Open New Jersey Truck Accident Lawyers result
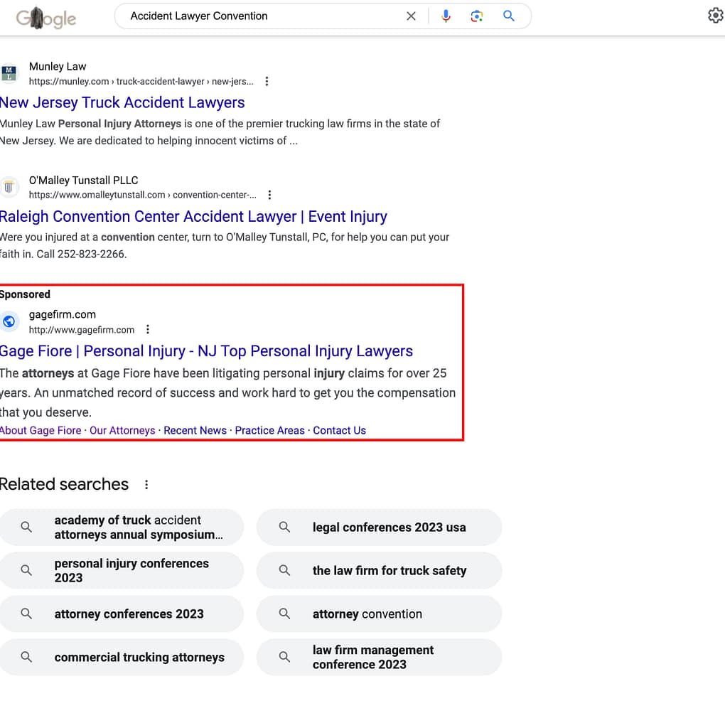Viewport: 725px width, 728px height. (122, 102)
